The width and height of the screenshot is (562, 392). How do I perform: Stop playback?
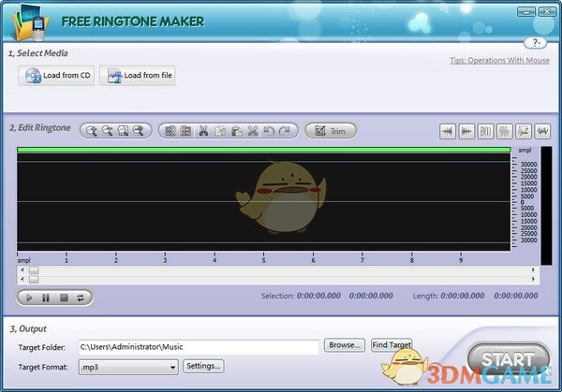tap(64, 298)
